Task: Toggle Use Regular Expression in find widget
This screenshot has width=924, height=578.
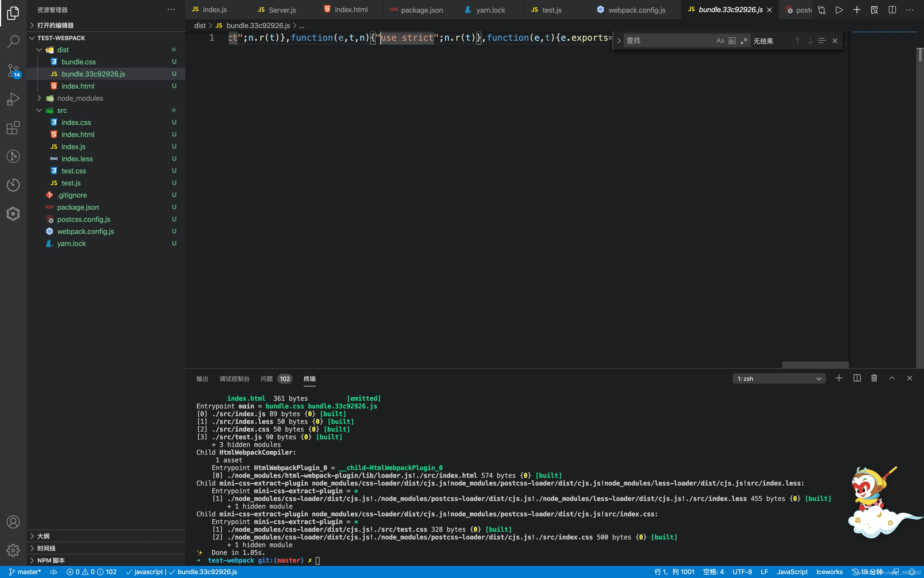Action: tap(744, 40)
